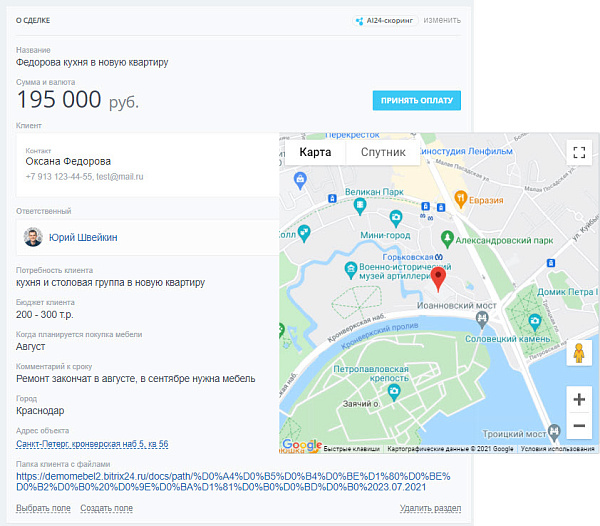This screenshot has width=600, height=526.
Task: Click the Троицкий мост bridge marker
Action: coord(554,432)
